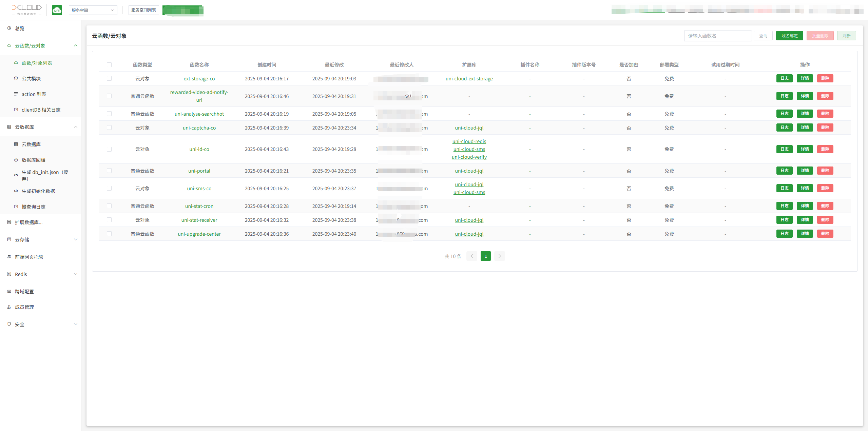
Task: Check the uni-id-co row checkbox
Action: pyautogui.click(x=109, y=149)
